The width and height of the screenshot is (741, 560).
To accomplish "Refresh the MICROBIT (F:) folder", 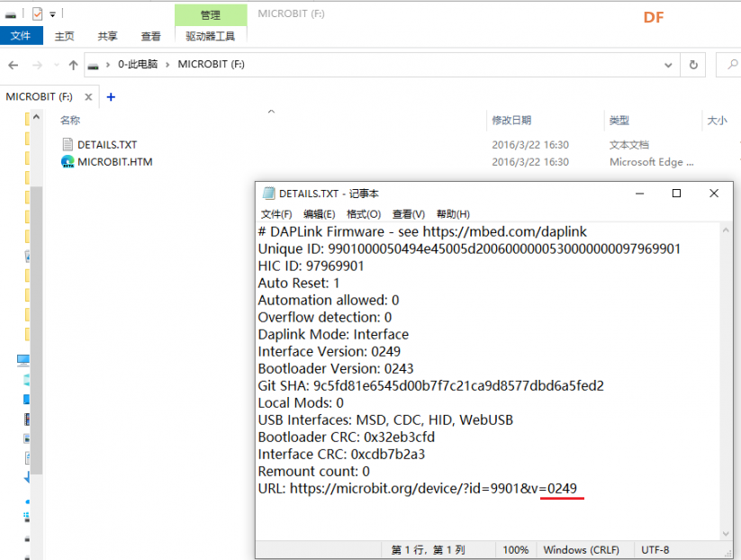I will (x=692, y=65).
